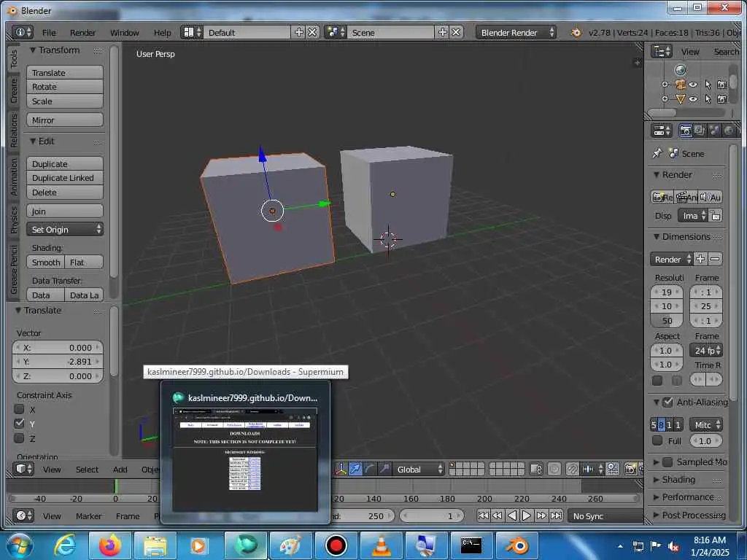
Task: Delete the Default screen layout
Action: tap(312, 32)
